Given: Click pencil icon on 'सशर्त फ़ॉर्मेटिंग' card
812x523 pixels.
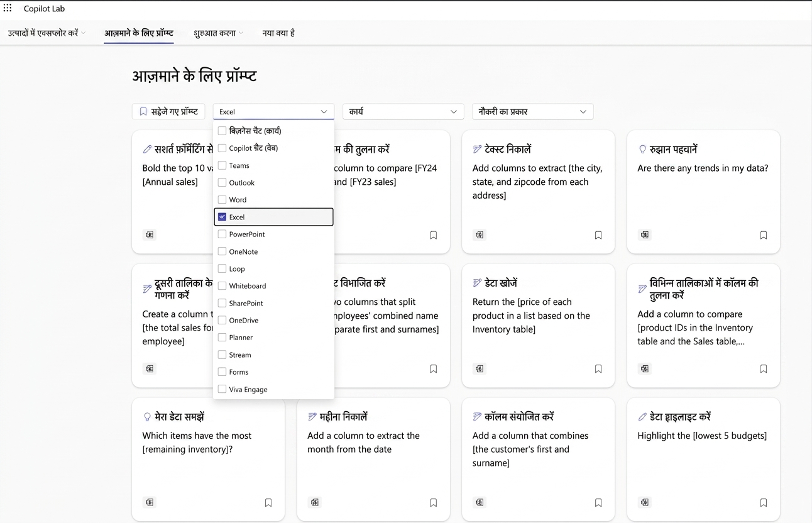Looking at the screenshot, I should (x=147, y=150).
